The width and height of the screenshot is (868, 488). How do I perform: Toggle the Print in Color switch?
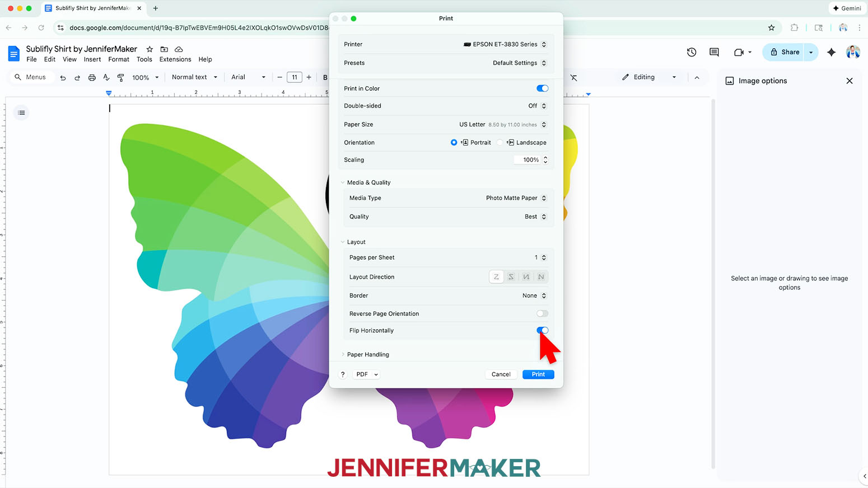[x=542, y=88]
